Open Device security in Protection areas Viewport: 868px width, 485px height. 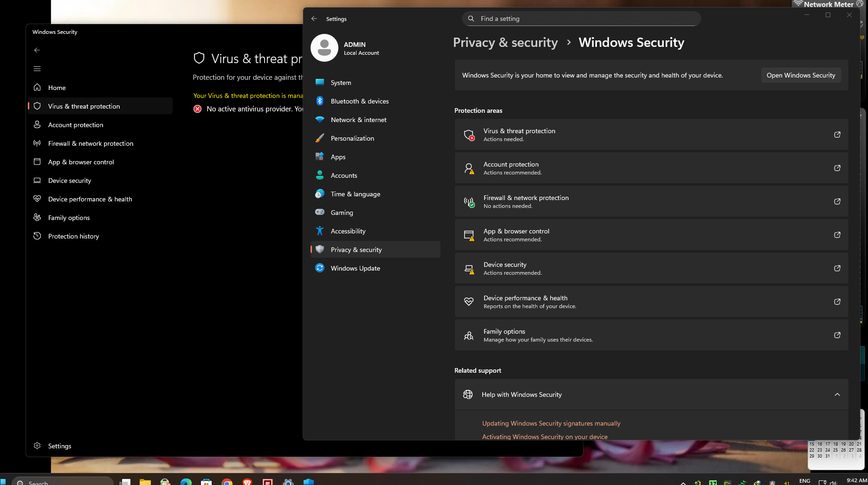[x=651, y=268]
